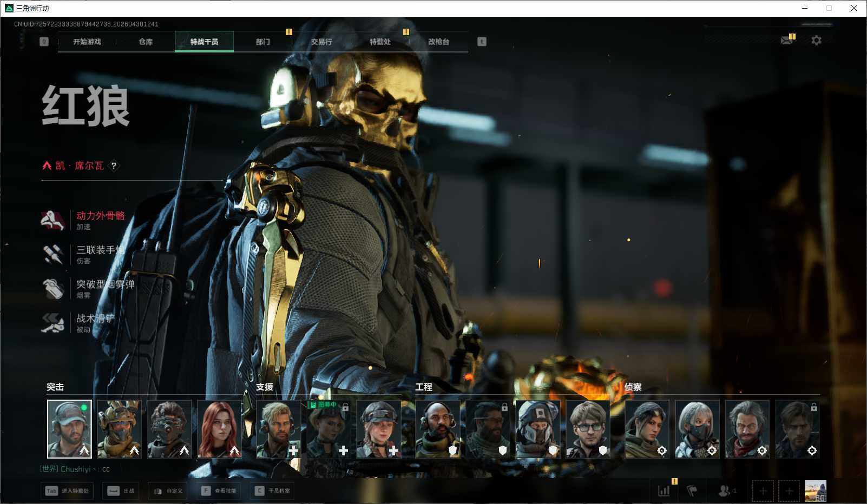Click the 支援 class heading
Screen dimensions: 867x504
point(265,387)
